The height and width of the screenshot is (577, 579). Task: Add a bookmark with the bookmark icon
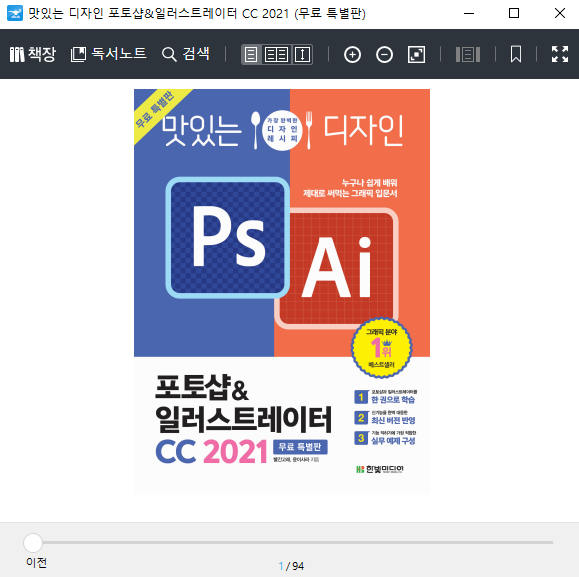(516, 54)
